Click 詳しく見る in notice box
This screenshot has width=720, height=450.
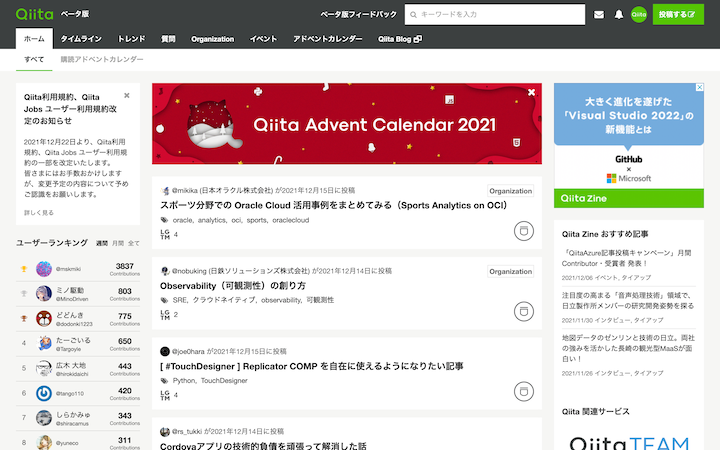point(39,213)
